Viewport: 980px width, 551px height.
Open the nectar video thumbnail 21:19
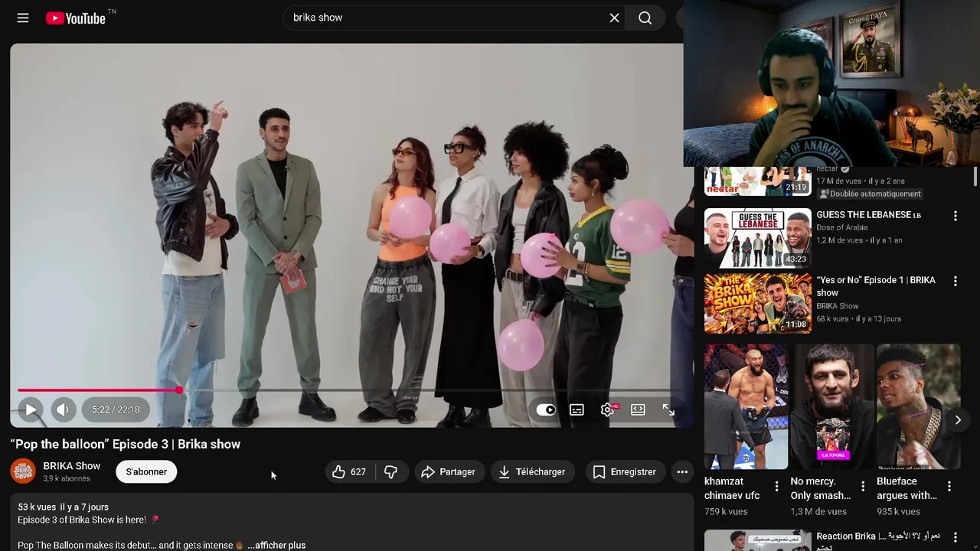(757, 181)
